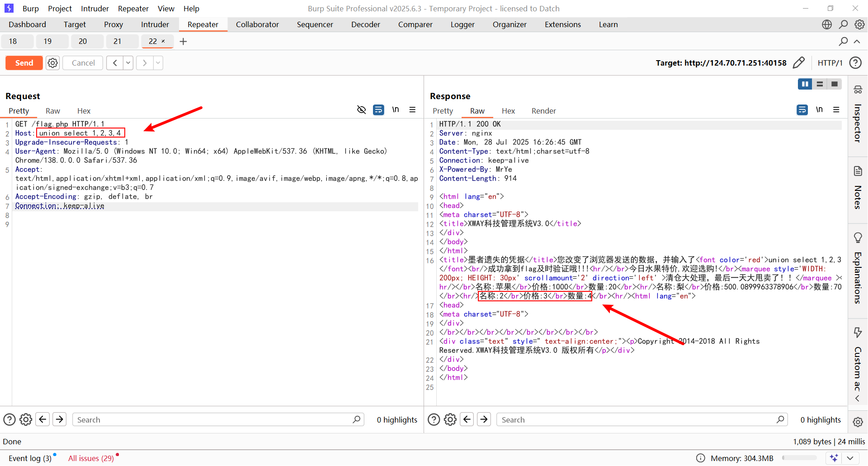Click the side panel settings gear at bottom
The height and width of the screenshot is (466, 868).
858,422
